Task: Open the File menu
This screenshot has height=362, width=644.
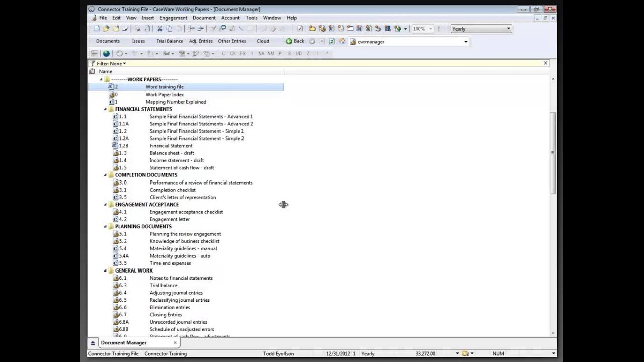Action: pos(103,18)
